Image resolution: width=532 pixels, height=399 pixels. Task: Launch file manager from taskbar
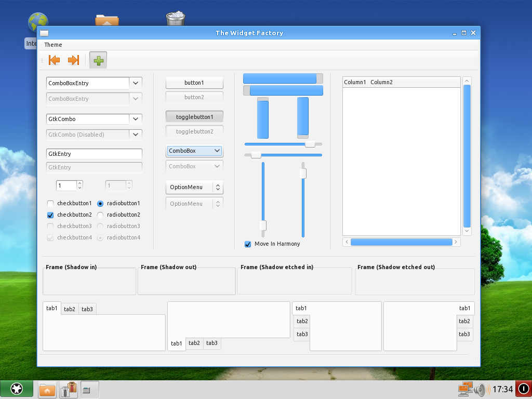(47, 390)
